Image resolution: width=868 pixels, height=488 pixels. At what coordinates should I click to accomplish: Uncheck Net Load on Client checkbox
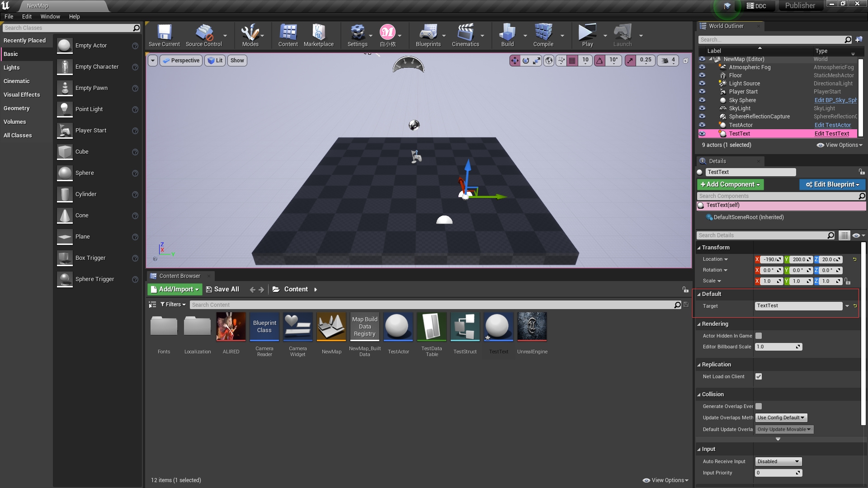click(759, 376)
